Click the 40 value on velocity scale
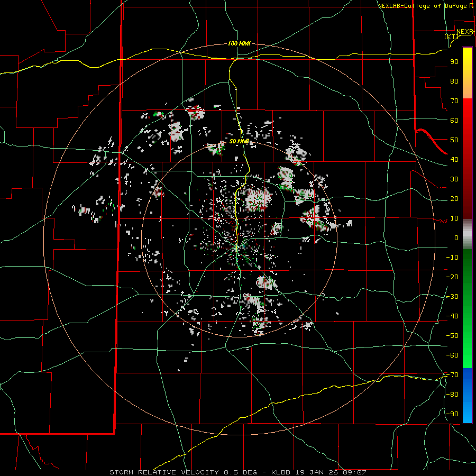Screen dimensions: 476x476 pos(454,159)
